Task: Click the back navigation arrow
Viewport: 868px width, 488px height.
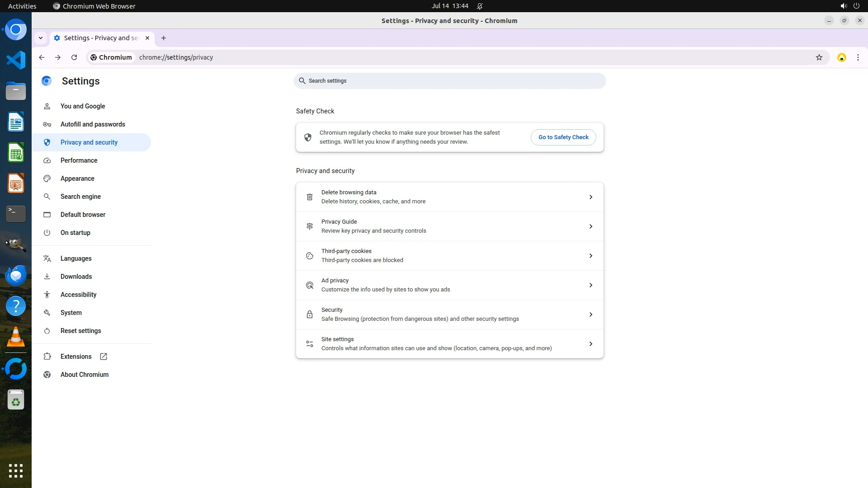Action: pyautogui.click(x=42, y=57)
